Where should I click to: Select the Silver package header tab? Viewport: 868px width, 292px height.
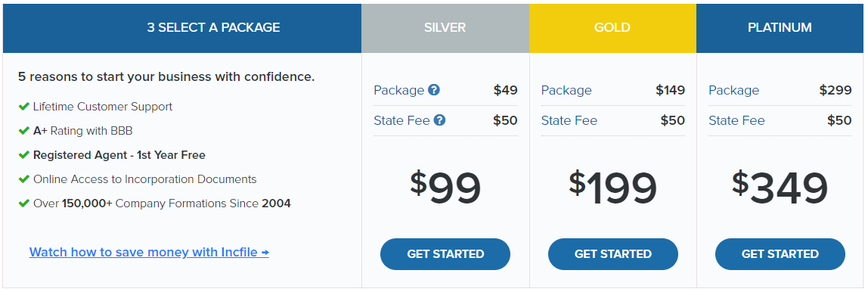click(445, 28)
